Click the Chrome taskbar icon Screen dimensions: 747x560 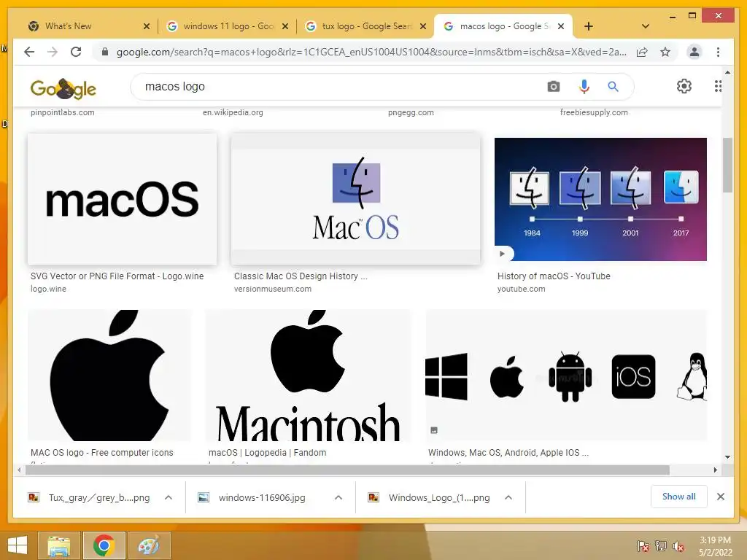[104, 545]
